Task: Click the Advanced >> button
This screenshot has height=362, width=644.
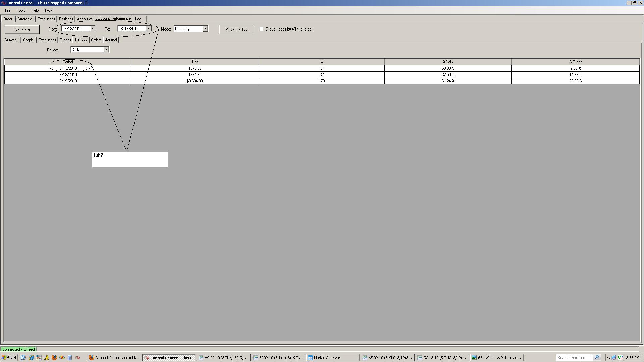Action: tap(236, 29)
